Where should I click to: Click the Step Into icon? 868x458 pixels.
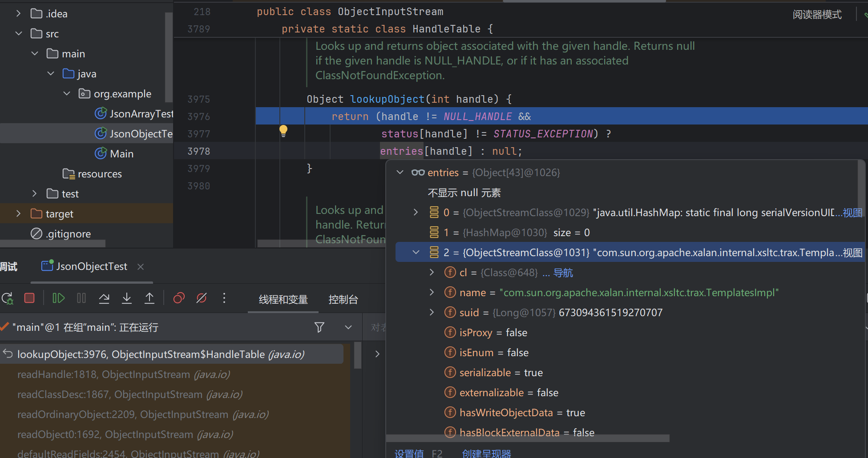(127, 298)
